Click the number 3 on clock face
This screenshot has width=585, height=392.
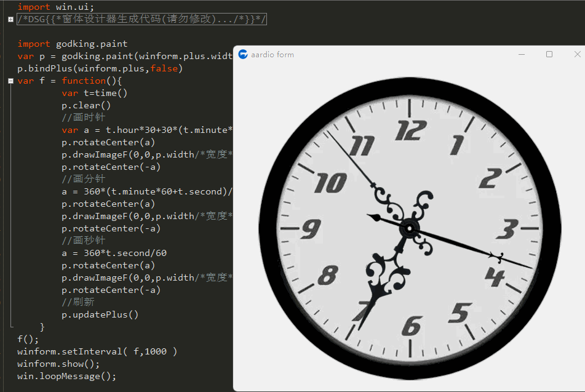[x=507, y=229]
